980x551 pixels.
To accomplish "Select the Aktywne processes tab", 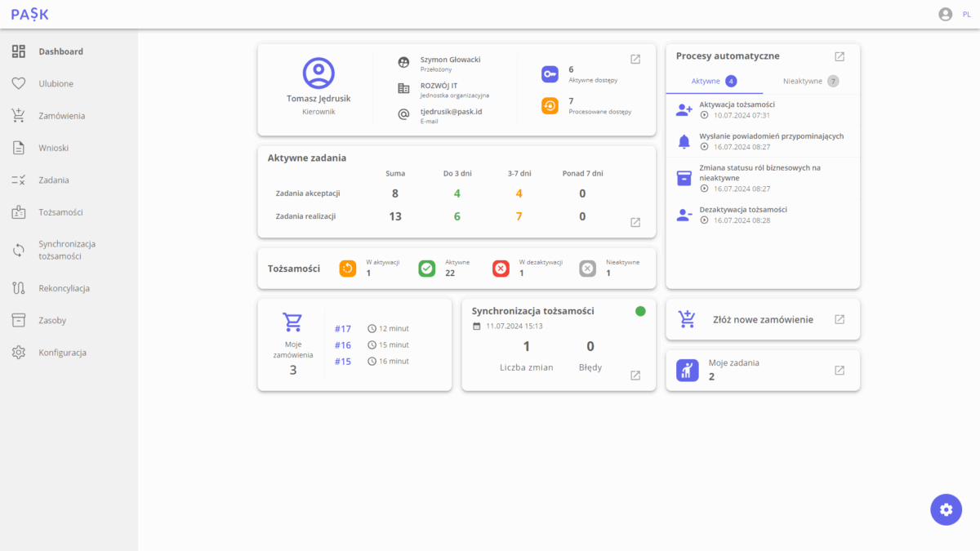I will 714,81.
